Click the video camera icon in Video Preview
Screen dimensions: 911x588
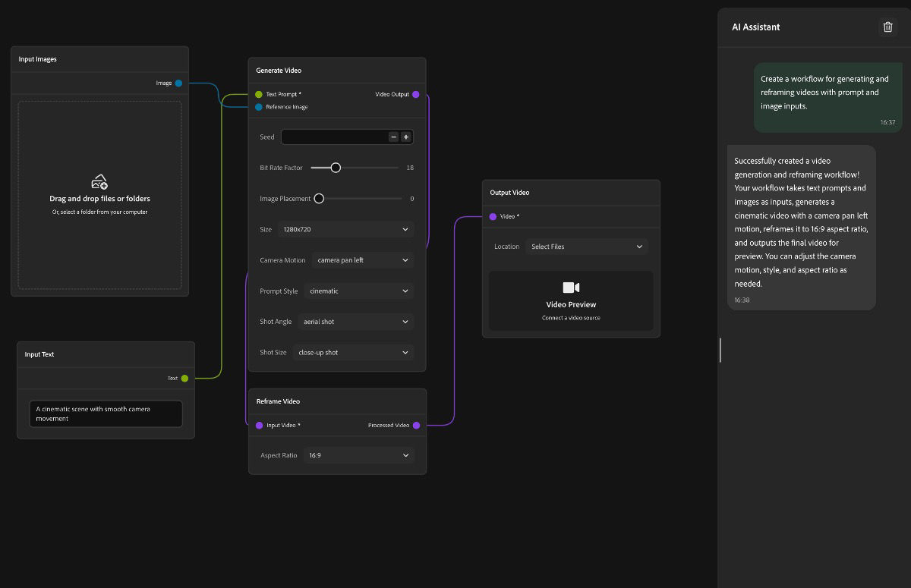click(x=570, y=287)
